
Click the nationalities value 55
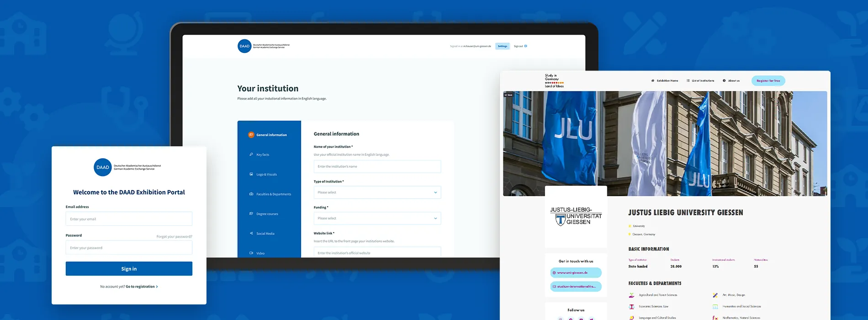coord(756,267)
